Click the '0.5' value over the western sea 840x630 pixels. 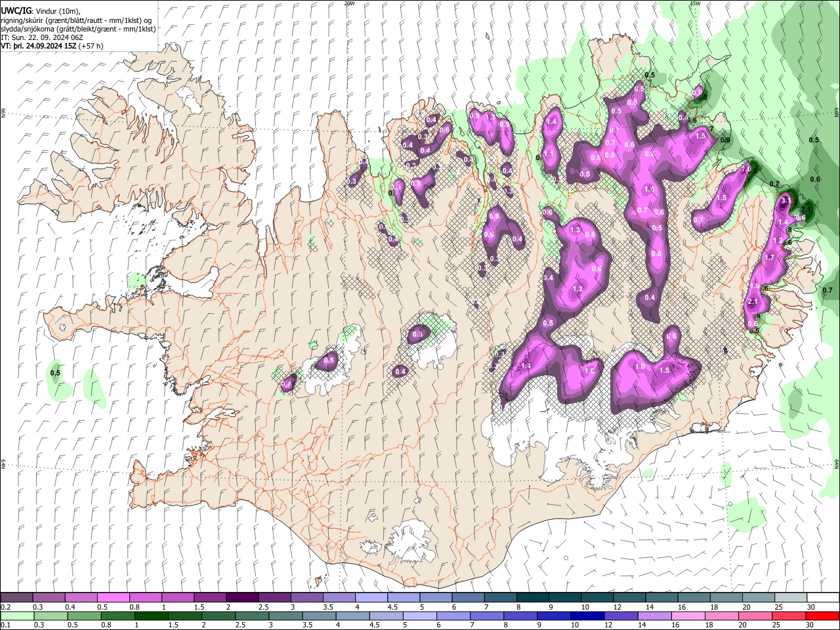tap(55, 373)
